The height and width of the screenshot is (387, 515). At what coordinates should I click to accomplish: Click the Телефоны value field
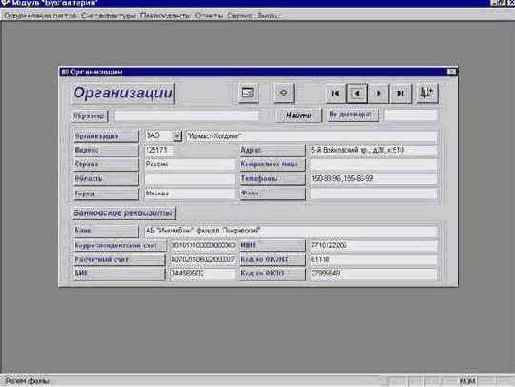tap(373, 179)
